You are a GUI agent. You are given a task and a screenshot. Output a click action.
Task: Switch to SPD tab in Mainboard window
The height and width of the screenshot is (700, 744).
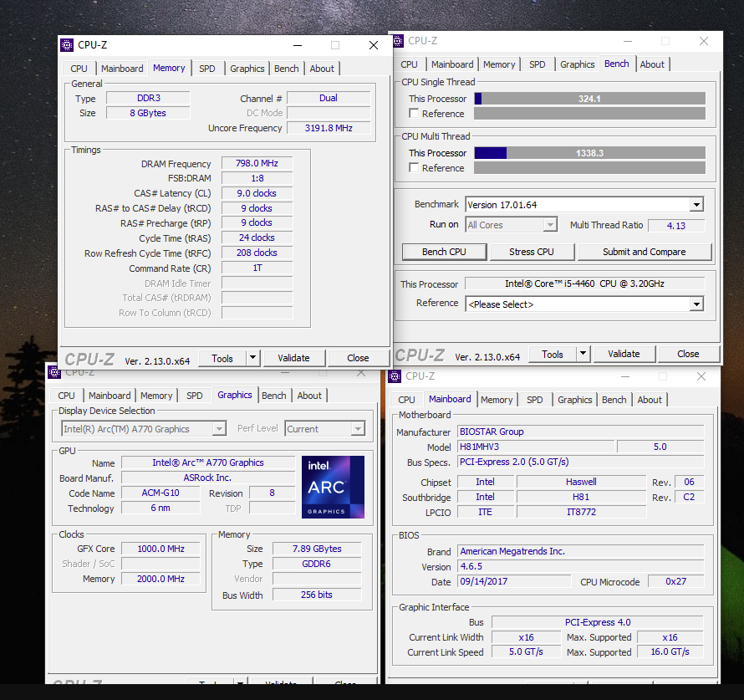(x=535, y=400)
